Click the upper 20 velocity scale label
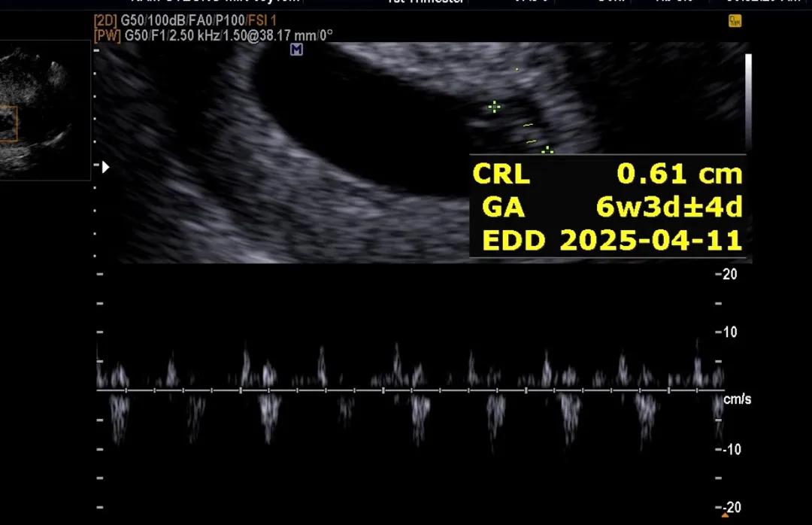The width and height of the screenshot is (812, 525). tap(729, 275)
